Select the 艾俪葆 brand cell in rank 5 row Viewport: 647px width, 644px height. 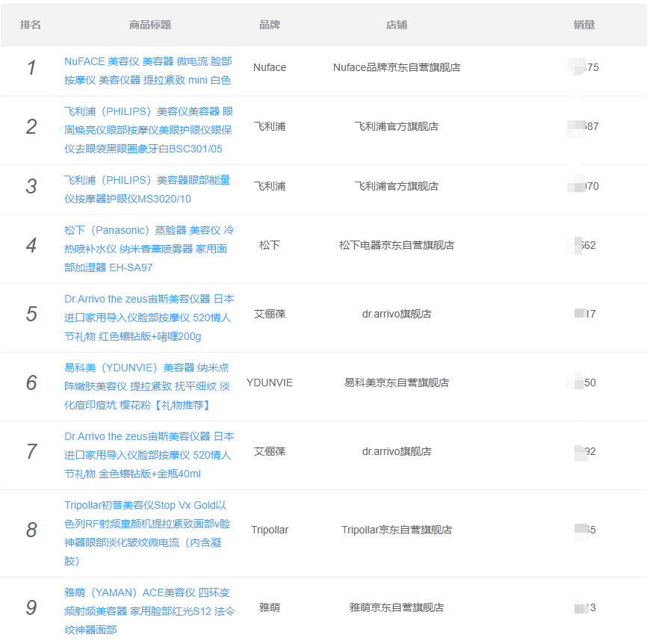pyautogui.click(x=270, y=314)
